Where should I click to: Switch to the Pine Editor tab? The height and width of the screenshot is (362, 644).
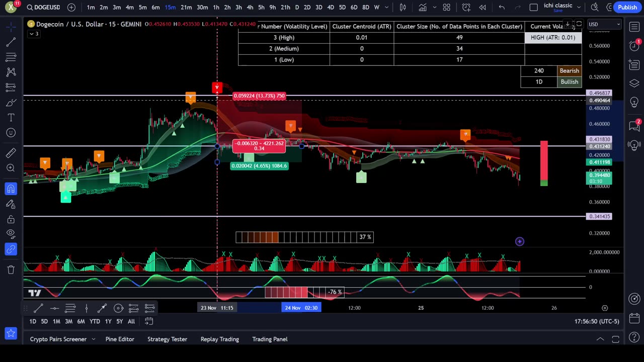(x=120, y=339)
